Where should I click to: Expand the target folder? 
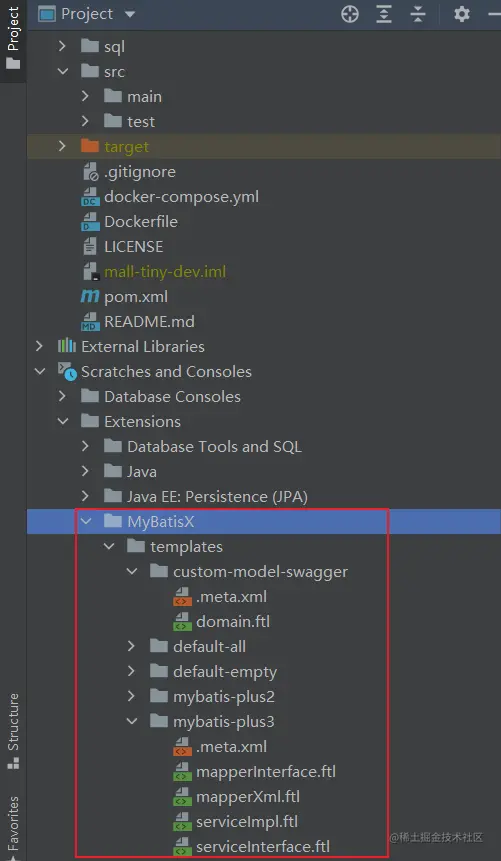pos(63,147)
